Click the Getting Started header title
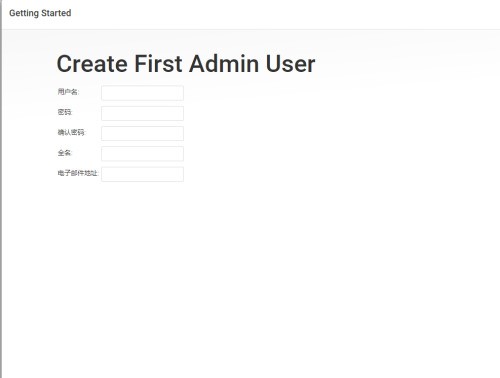 pos(40,13)
